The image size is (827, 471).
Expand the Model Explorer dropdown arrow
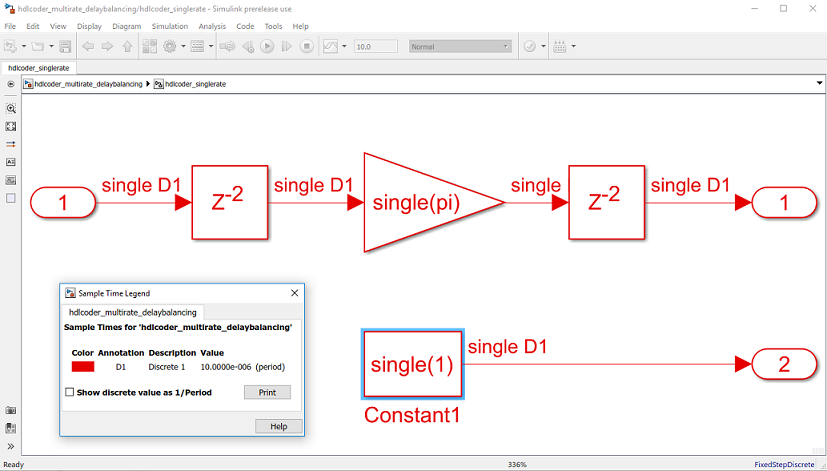click(211, 46)
